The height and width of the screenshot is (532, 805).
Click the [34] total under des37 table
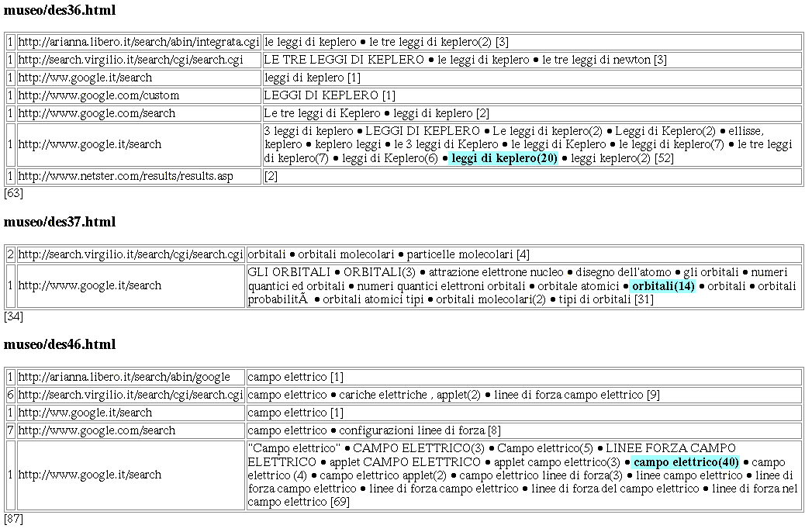(13, 316)
